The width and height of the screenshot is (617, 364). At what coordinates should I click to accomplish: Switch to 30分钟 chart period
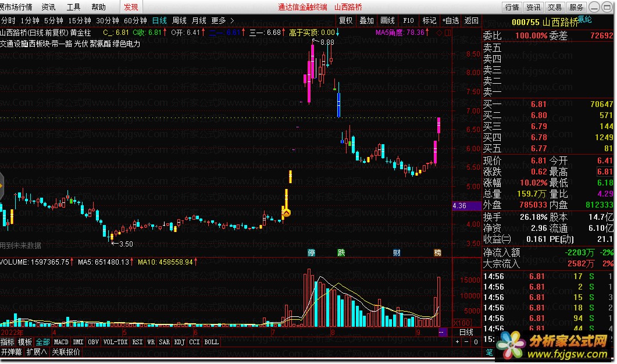click(x=108, y=20)
